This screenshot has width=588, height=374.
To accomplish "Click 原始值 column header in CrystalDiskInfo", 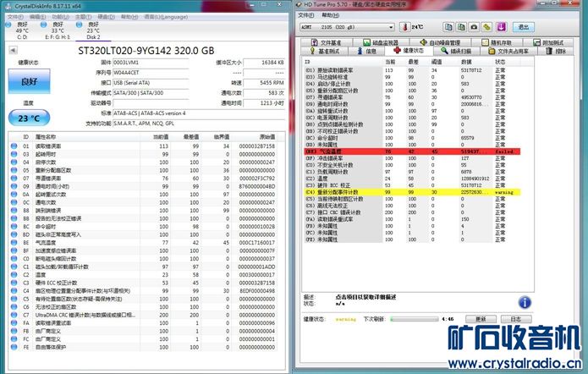I will click(267, 137).
